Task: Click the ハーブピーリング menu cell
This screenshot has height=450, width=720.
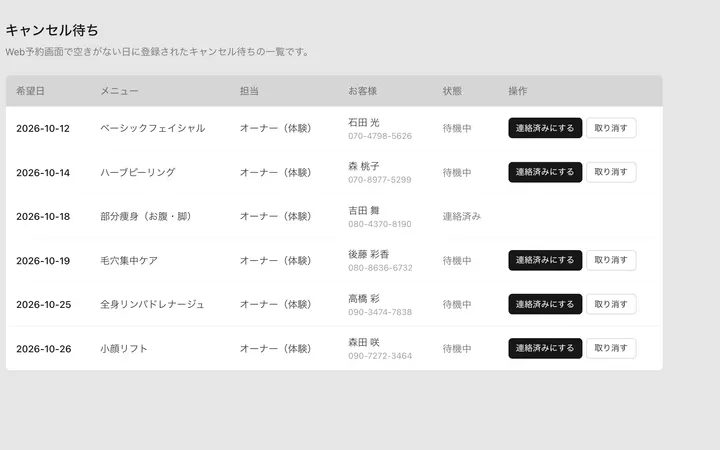Action: 138,172
